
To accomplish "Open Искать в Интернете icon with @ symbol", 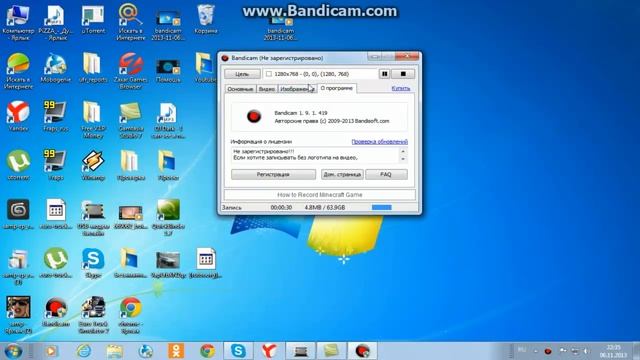I will 131,22.
